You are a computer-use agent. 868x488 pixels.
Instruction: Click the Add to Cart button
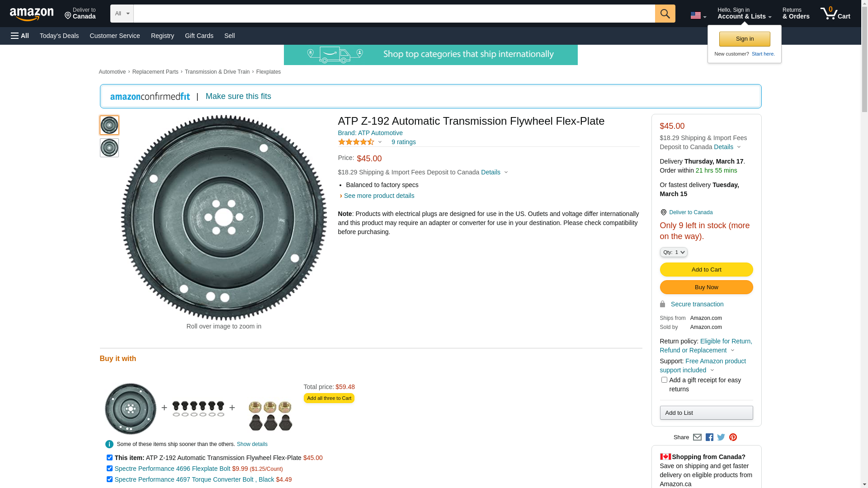coord(706,270)
